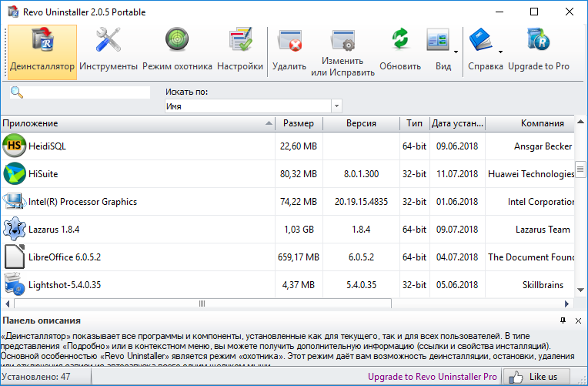The image size is (588, 386).
Task: Select the HiSuite app icon
Action: point(15,173)
